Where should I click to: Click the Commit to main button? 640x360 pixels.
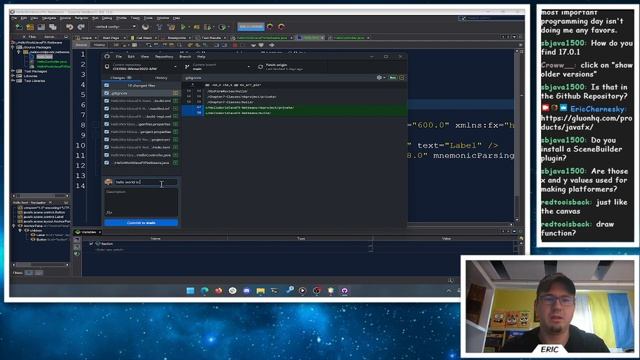[x=141, y=223]
